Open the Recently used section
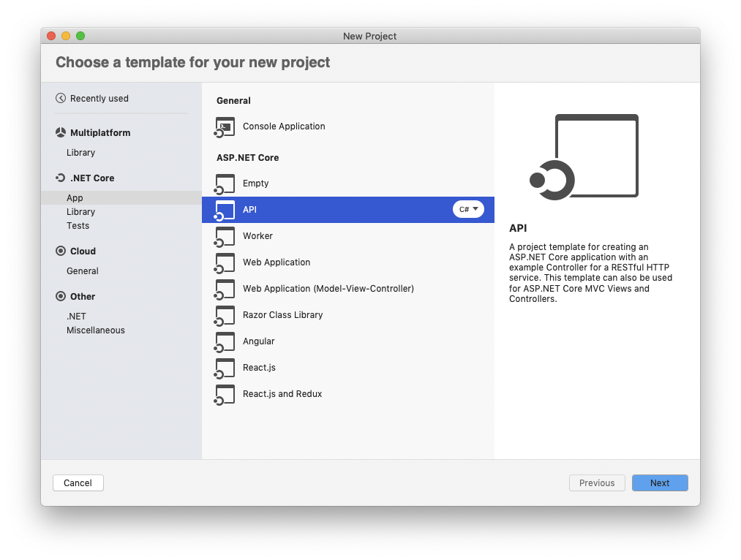Image resolution: width=741 pixels, height=560 pixels. tap(99, 98)
